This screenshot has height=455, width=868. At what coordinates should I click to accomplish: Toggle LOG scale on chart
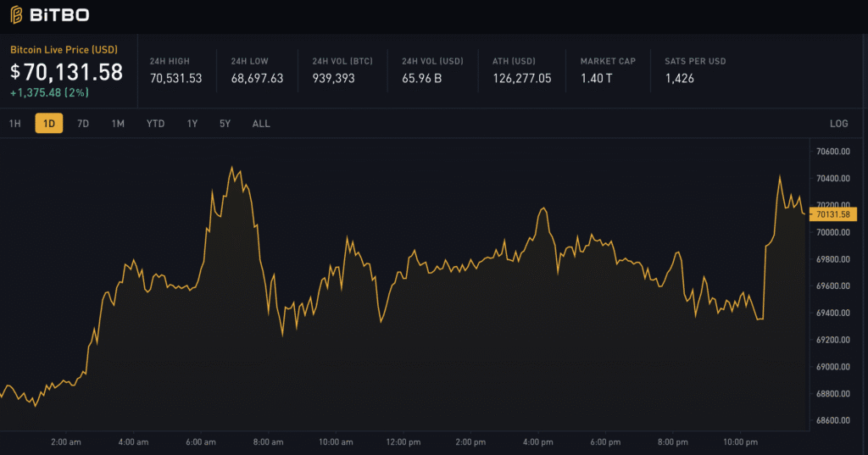(838, 124)
